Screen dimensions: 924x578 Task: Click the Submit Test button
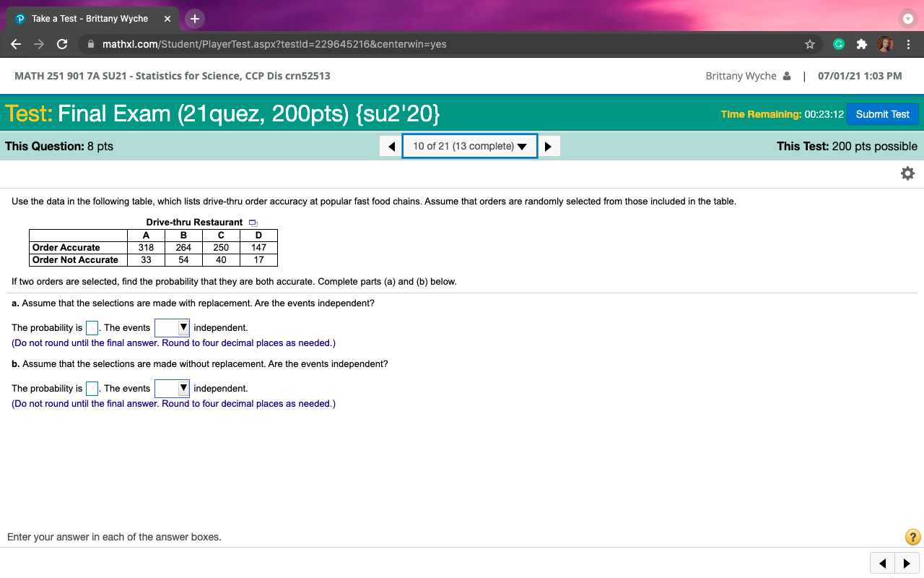point(883,113)
